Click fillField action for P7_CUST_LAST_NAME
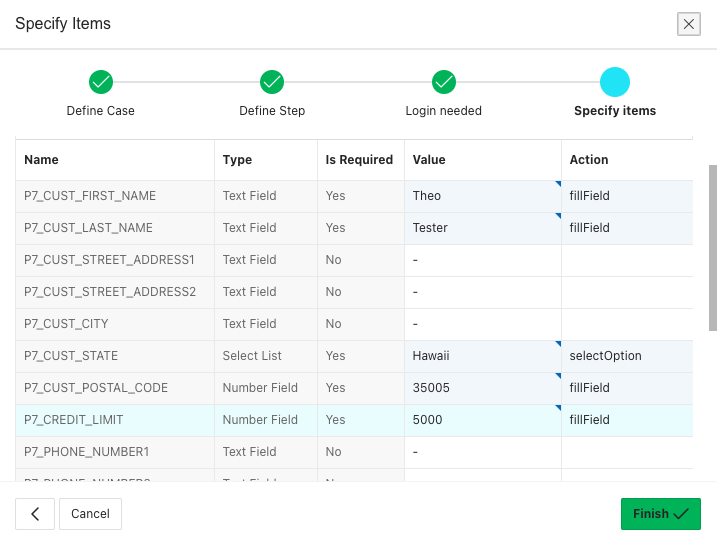Screen dimensions: 717x546 [627, 228]
